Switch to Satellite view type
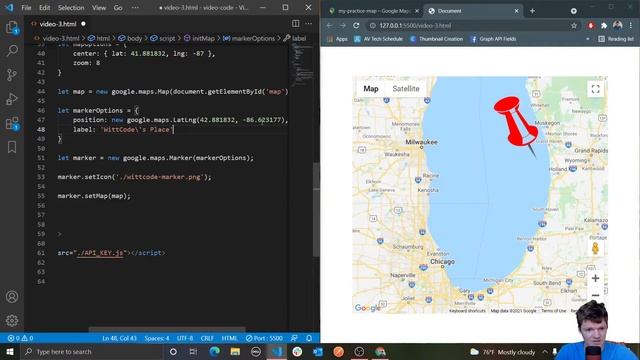 pos(406,89)
